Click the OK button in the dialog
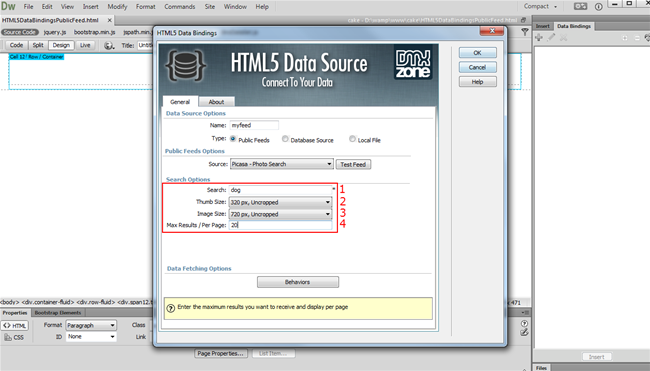 click(x=478, y=53)
